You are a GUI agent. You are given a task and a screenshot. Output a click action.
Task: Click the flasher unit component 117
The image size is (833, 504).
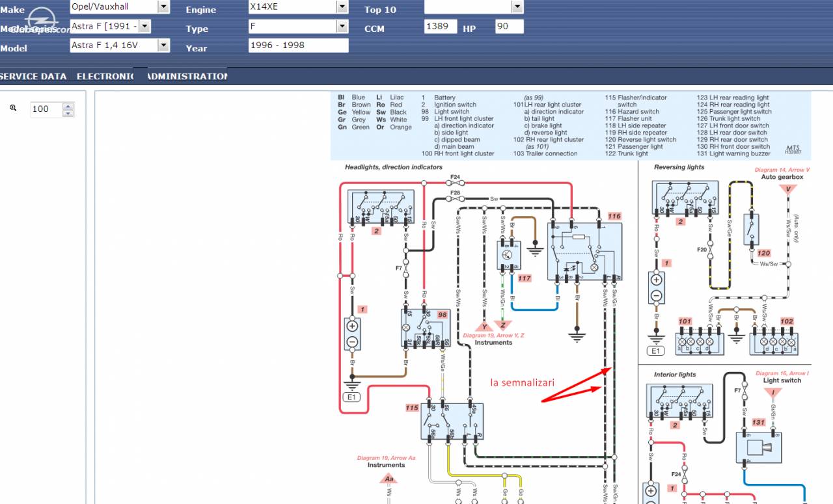coord(508,255)
